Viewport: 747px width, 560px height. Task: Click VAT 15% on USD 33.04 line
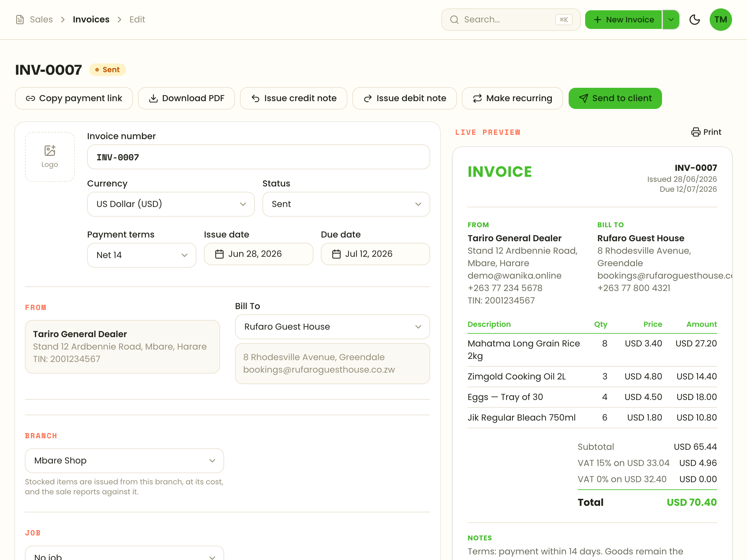point(647,463)
